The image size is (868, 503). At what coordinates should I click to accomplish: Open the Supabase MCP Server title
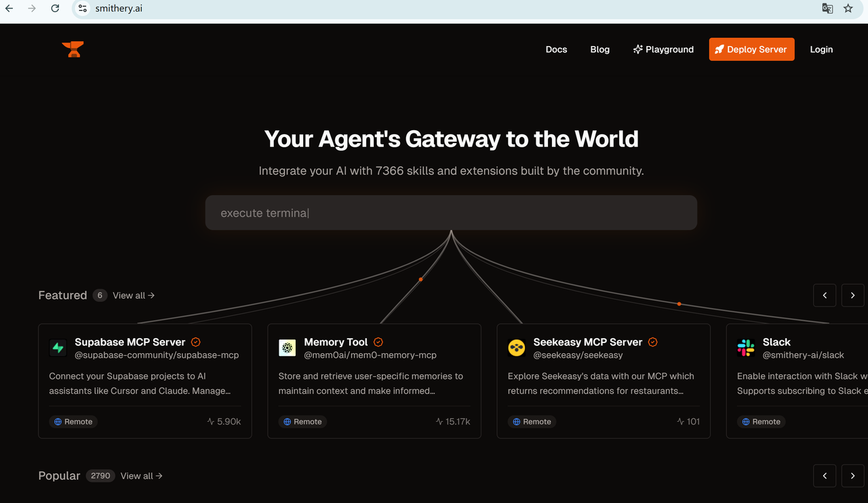tap(130, 342)
